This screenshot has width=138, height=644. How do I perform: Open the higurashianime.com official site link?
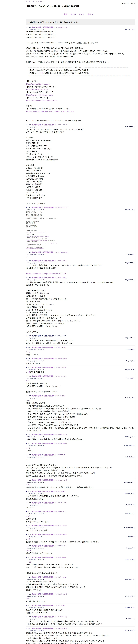pos(38,84)
